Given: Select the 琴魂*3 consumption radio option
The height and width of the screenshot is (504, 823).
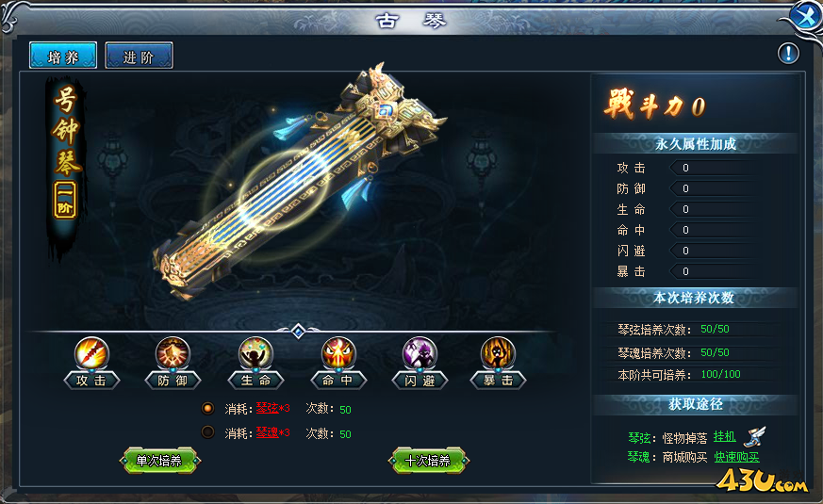Looking at the screenshot, I should click(x=207, y=432).
